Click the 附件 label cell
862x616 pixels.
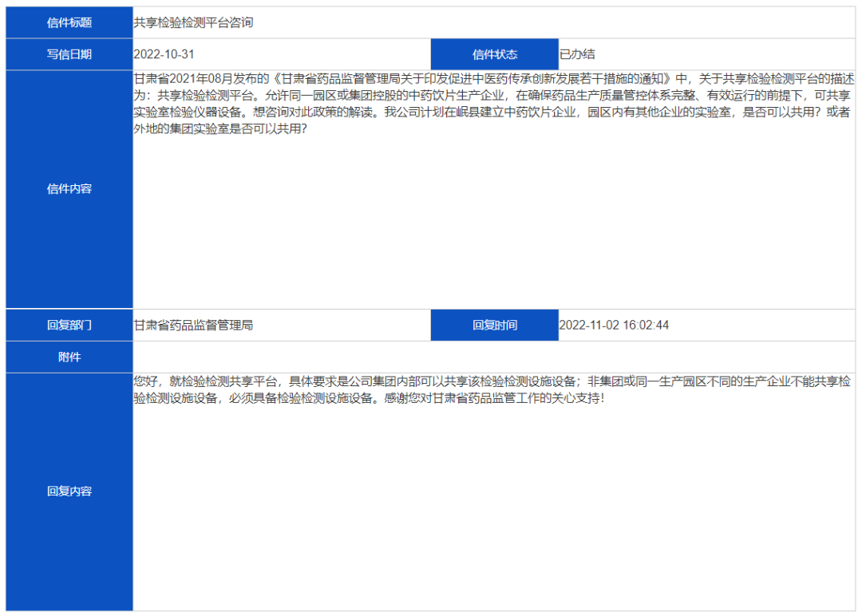tap(69, 357)
